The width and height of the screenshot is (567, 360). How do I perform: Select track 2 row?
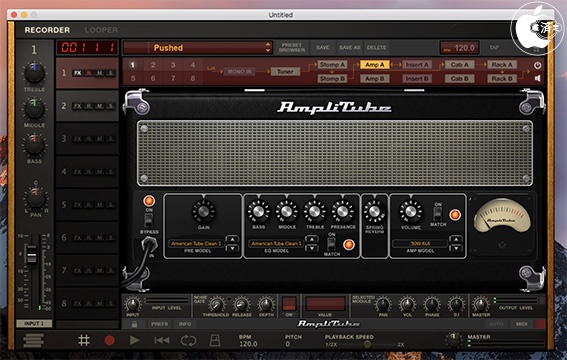87,106
